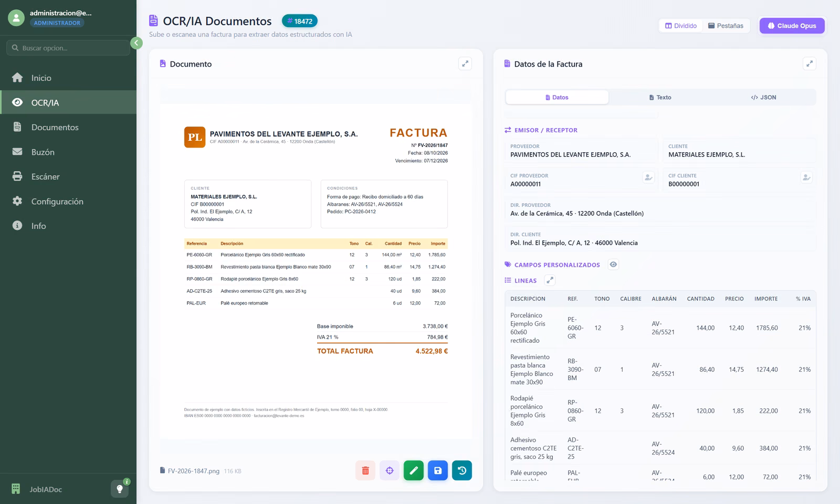Open Escáner in the sidebar
The image size is (840, 504).
[x=68, y=176]
